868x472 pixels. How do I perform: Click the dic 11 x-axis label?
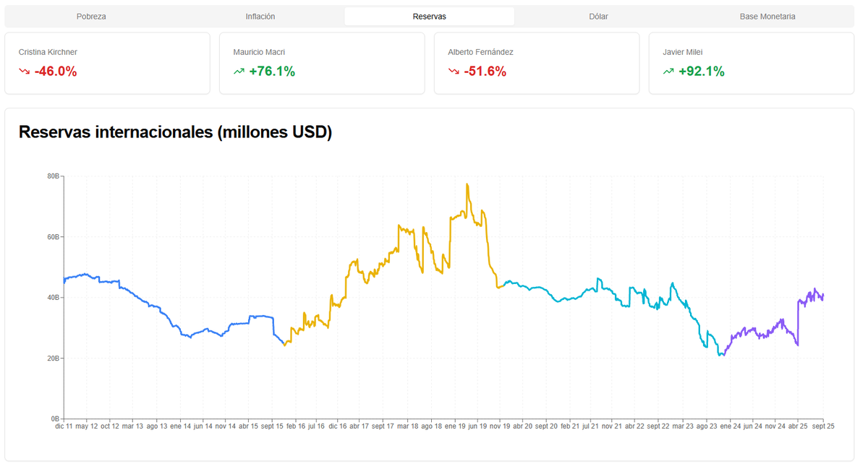coord(64,426)
